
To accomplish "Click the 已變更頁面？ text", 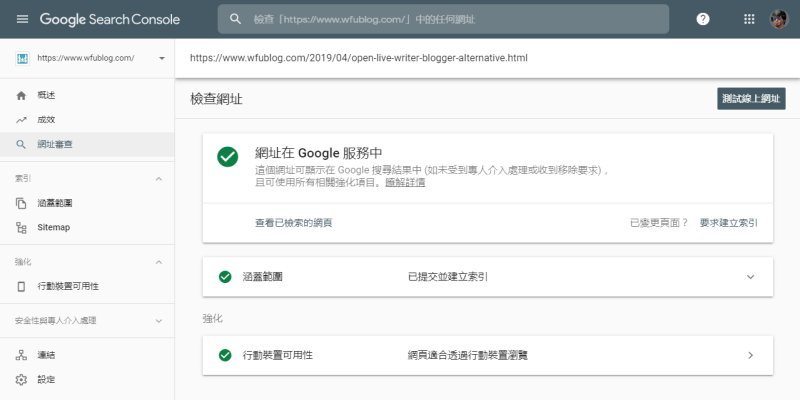I will (x=659, y=223).
